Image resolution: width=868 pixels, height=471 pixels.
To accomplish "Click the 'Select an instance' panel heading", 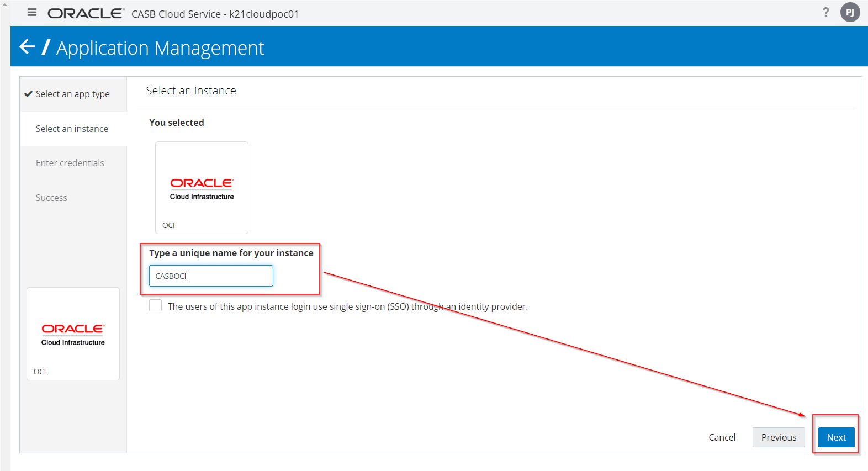I will coord(191,91).
